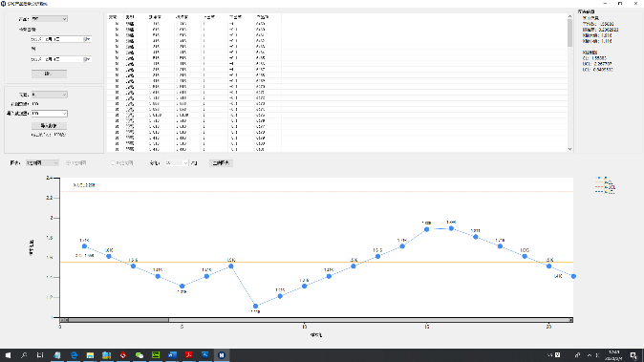644x362 pixels.
Task: Expand the top dropdown in the query panel
Action: [x=50, y=19]
